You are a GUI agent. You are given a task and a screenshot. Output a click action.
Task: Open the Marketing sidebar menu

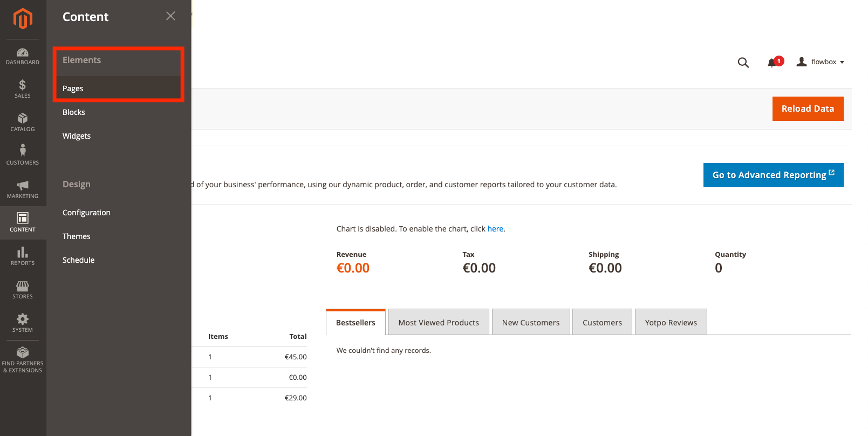pyautogui.click(x=23, y=189)
